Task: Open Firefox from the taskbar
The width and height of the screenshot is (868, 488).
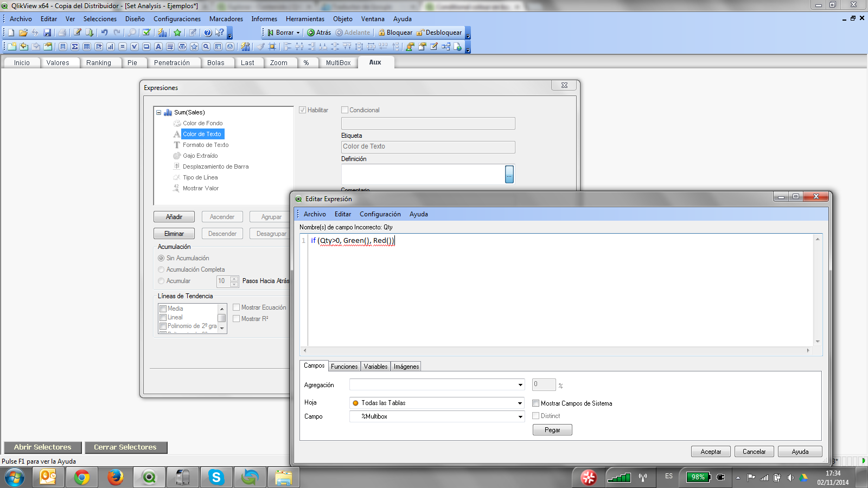Action: pos(115,477)
